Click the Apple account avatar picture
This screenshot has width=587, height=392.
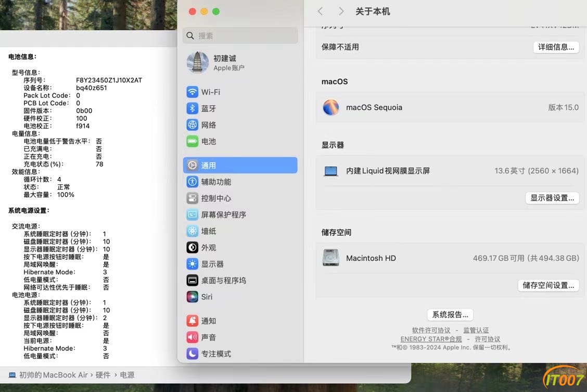(197, 62)
